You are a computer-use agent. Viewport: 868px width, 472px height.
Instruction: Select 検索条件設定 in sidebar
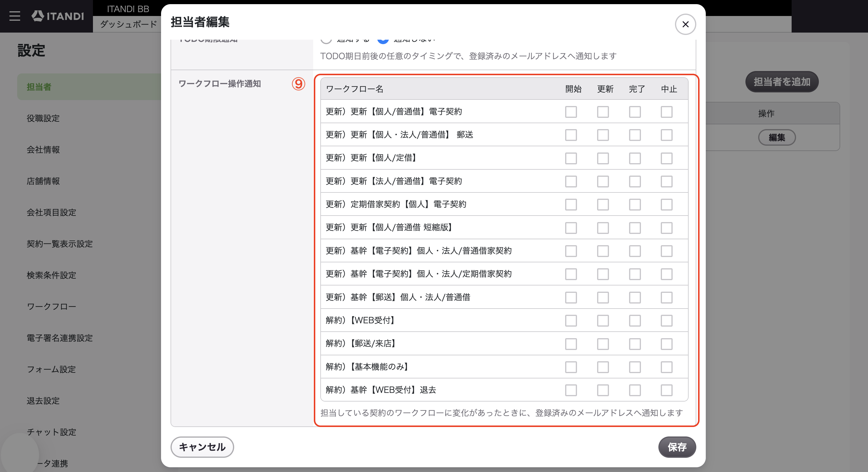[x=51, y=275]
